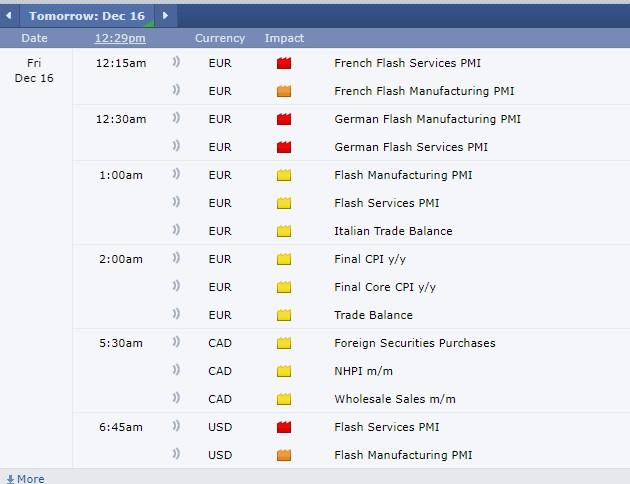
Task: Open German Flash Services PMI event details
Action: coord(411,147)
